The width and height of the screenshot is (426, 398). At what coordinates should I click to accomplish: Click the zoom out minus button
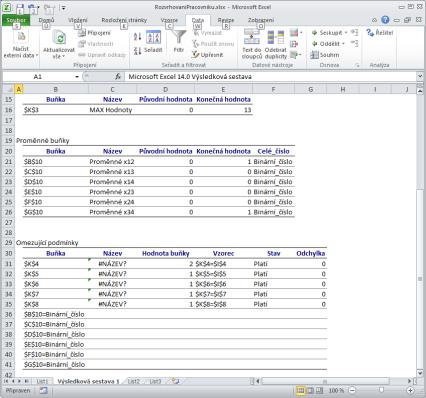353,390
